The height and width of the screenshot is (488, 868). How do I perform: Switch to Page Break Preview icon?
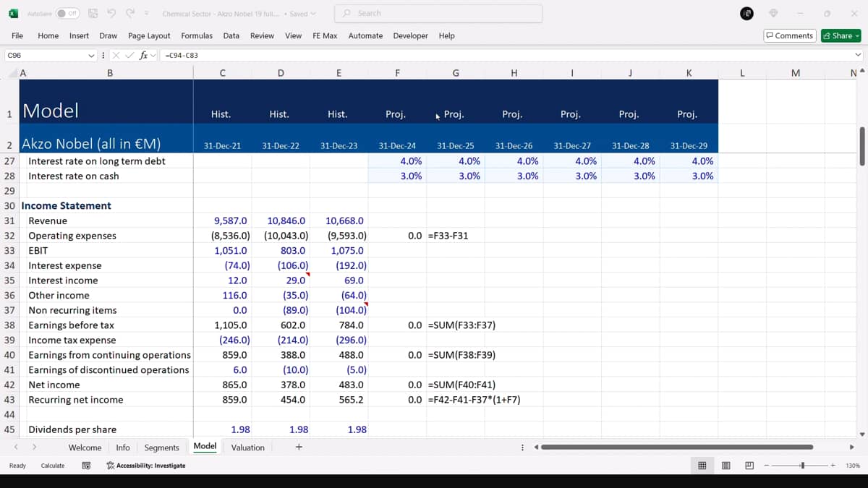click(x=749, y=466)
